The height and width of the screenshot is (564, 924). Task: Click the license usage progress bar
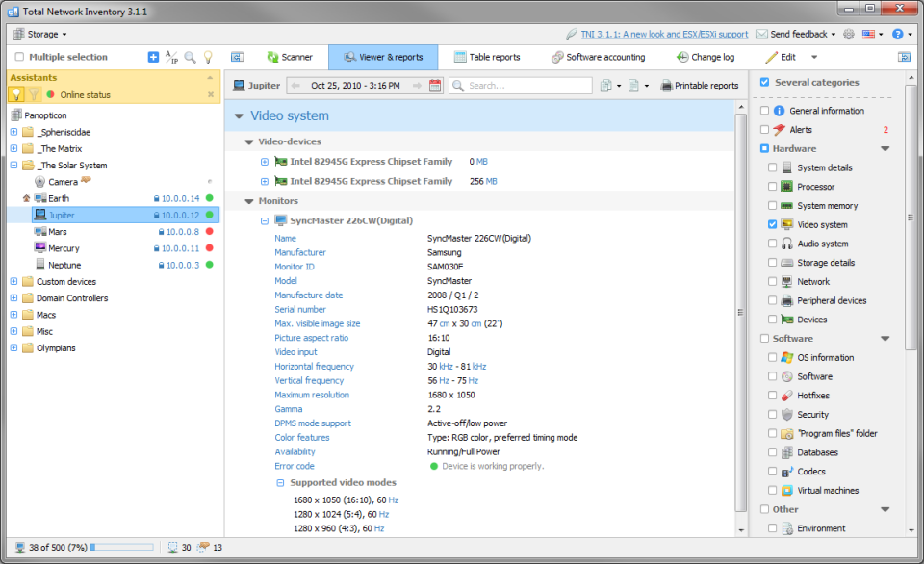coord(121,548)
